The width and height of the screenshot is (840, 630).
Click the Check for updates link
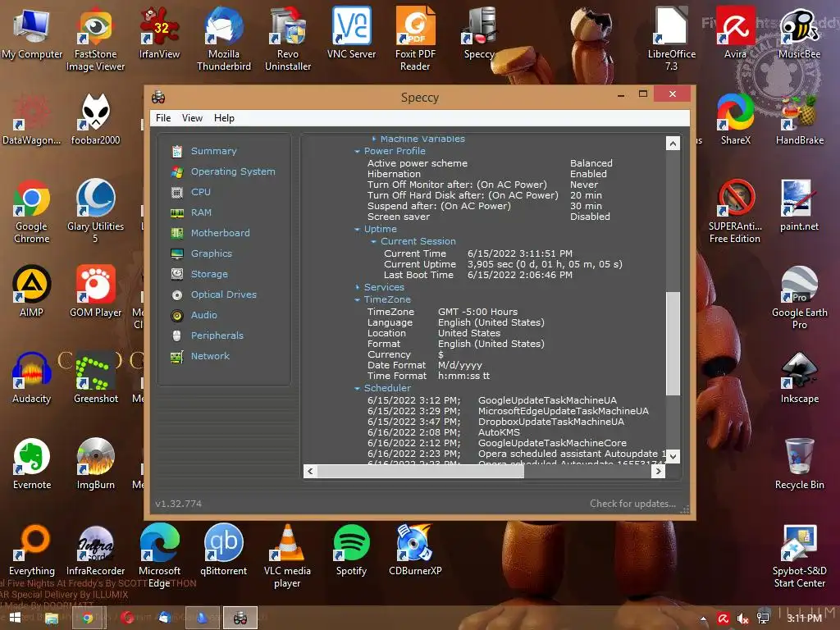click(632, 504)
